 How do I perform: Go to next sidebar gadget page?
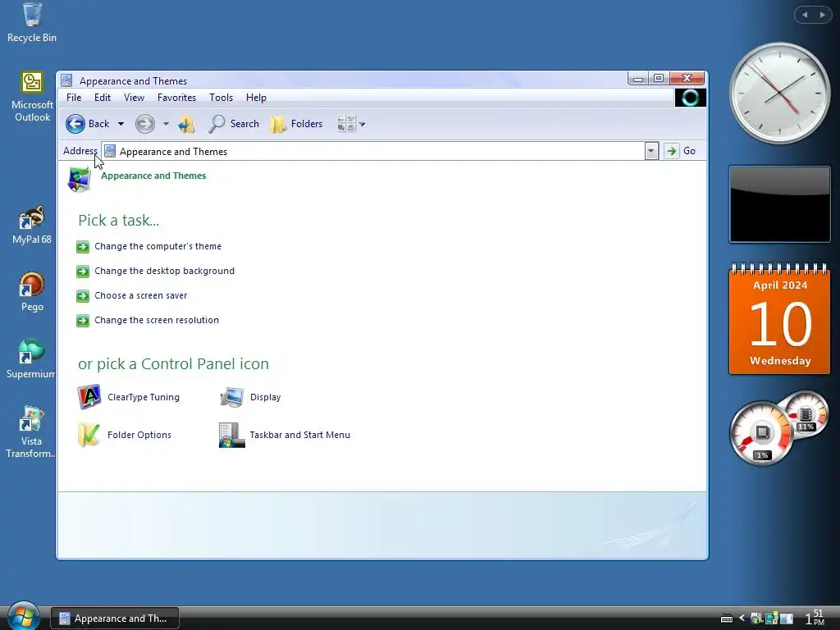point(822,15)
